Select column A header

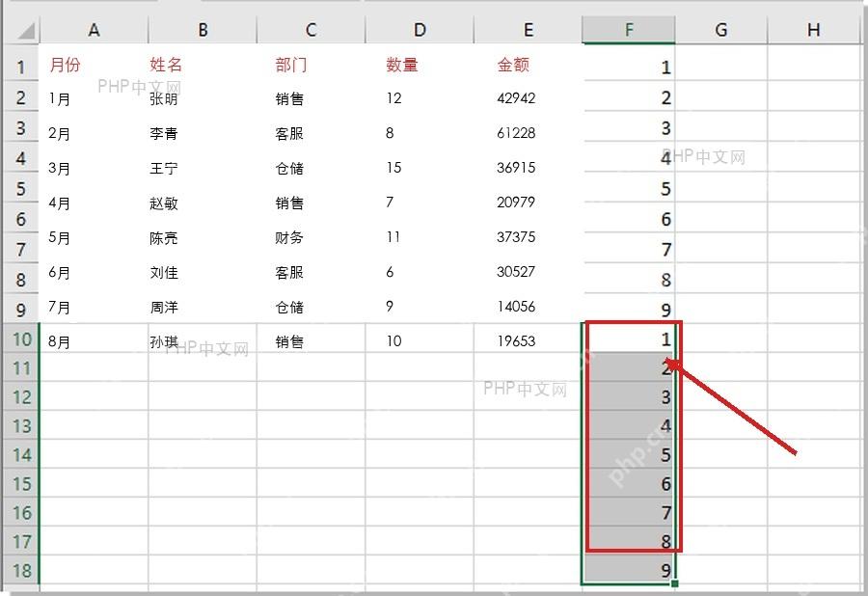[94, 30]
